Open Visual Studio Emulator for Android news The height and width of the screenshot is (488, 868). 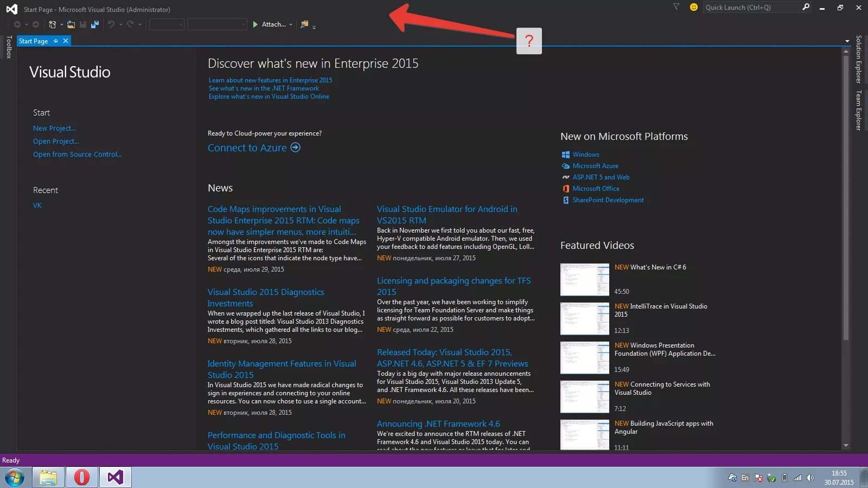click(447, 215)
